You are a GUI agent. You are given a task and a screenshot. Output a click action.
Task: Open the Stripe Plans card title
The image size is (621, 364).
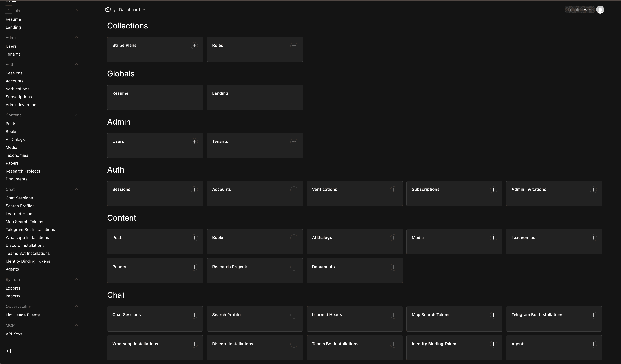124,45
